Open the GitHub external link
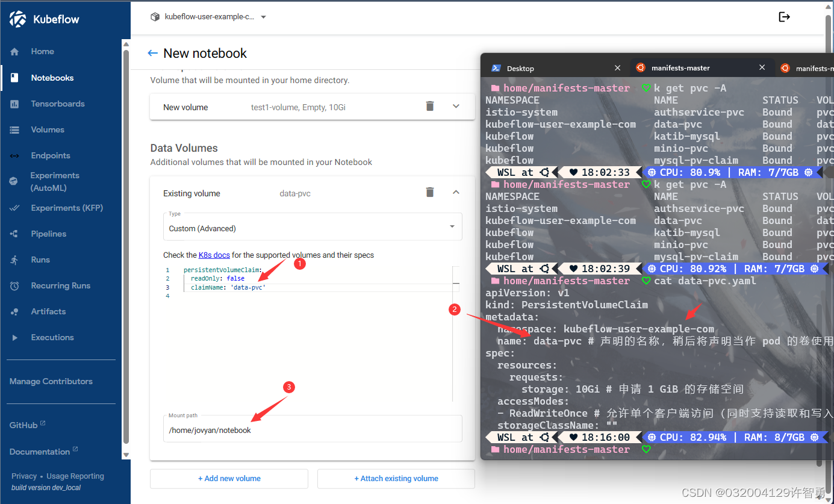 [x=28, y=425]
